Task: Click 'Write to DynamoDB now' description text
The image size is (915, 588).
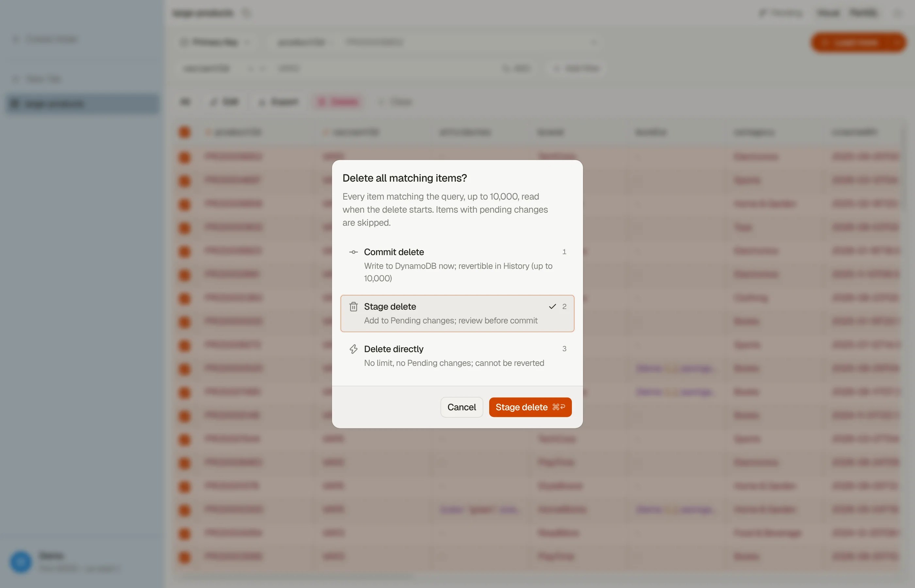Action: tap(458, 272)
